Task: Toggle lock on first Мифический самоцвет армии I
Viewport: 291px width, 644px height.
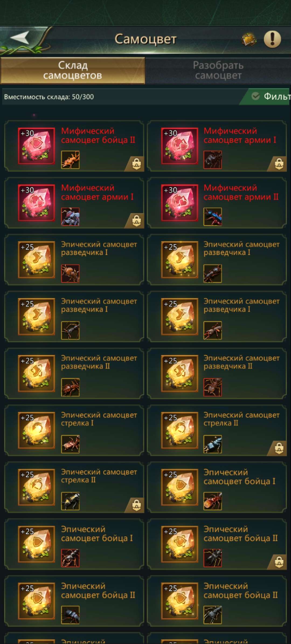Action: pos(279,163)
